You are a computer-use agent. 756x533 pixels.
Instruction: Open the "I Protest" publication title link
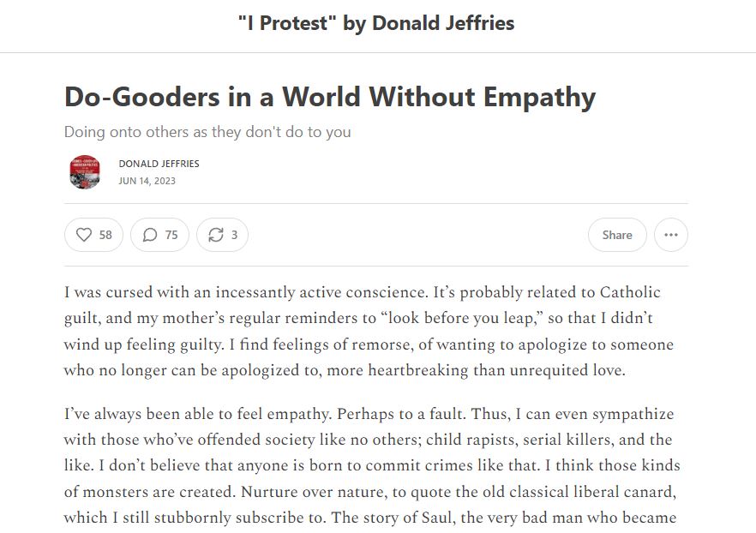pyautogui.click(x=377, y=23)
